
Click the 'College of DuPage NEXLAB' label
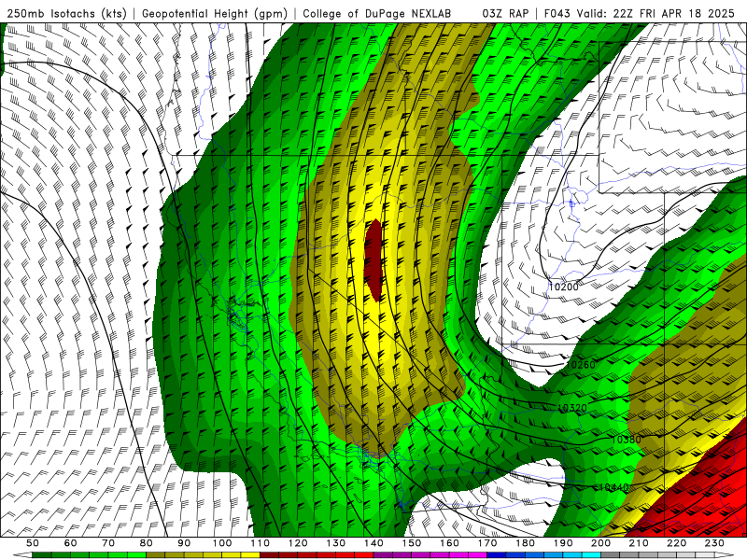coord(377,13)
